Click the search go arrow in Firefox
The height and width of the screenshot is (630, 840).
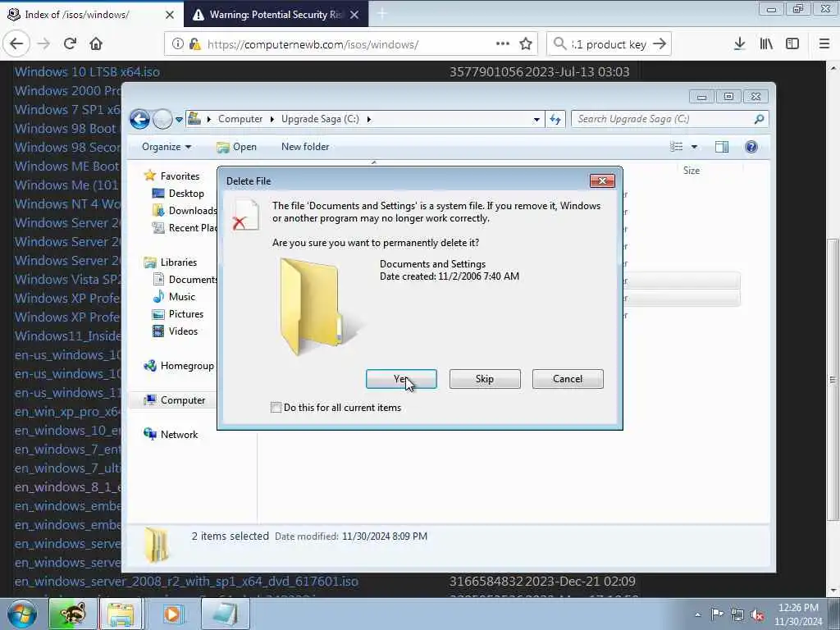pyautogui.click(x=660, y=44)
